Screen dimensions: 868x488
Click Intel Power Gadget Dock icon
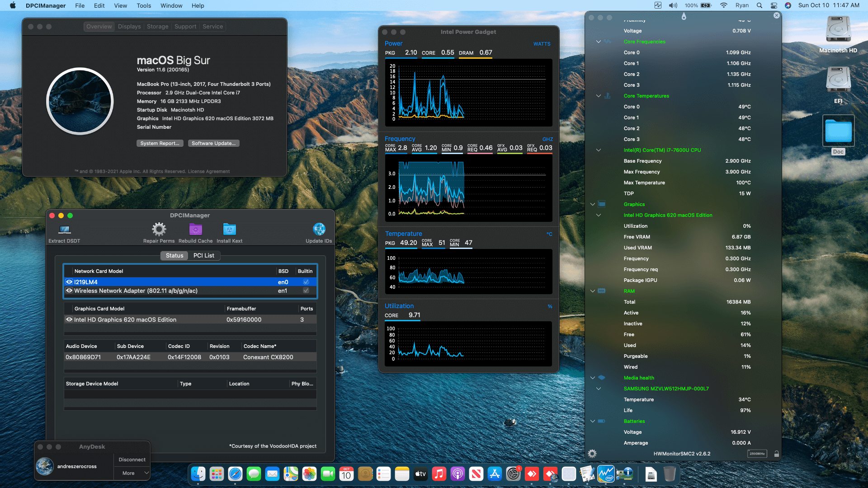[x=606, y=474]
